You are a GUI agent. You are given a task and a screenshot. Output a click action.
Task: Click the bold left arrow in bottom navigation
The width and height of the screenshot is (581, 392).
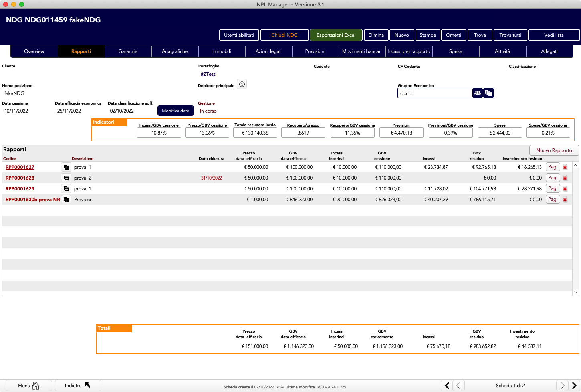(x=447, y=386)
